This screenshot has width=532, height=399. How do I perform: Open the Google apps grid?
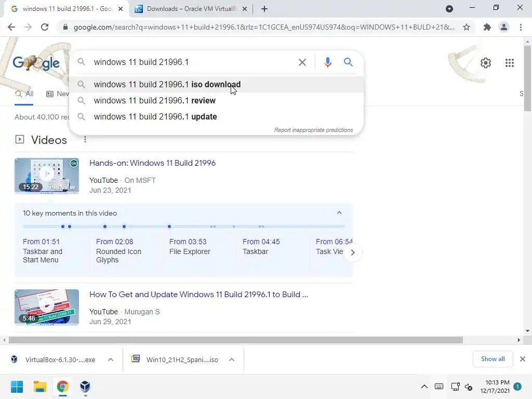pos(509,63)
